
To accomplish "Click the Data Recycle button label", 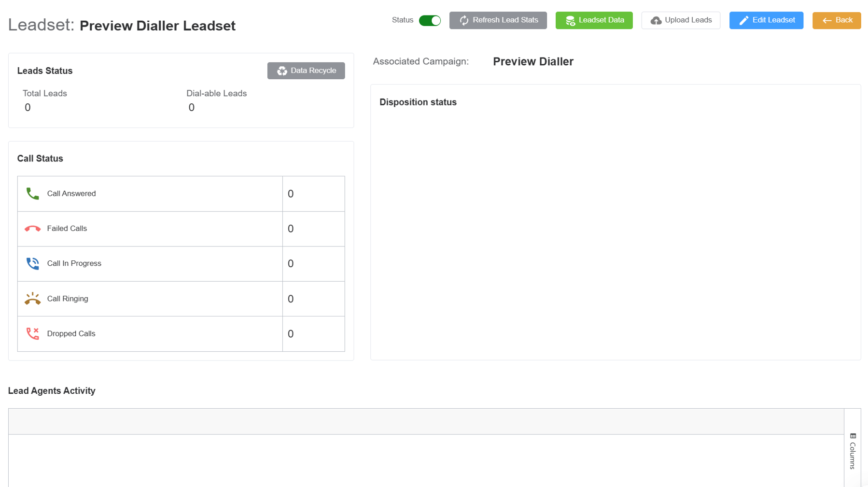I will pyautogui.click(x=313, y=71).
